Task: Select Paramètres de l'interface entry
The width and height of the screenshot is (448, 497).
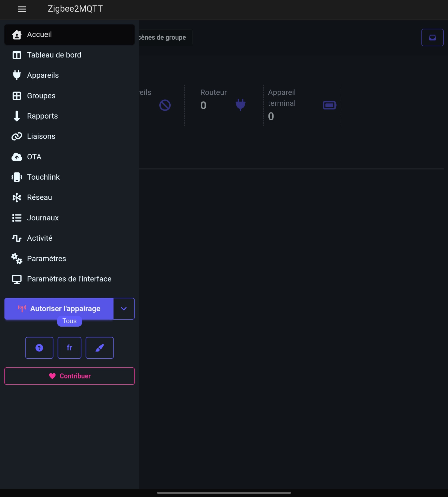Action: (x=69, y=279)
